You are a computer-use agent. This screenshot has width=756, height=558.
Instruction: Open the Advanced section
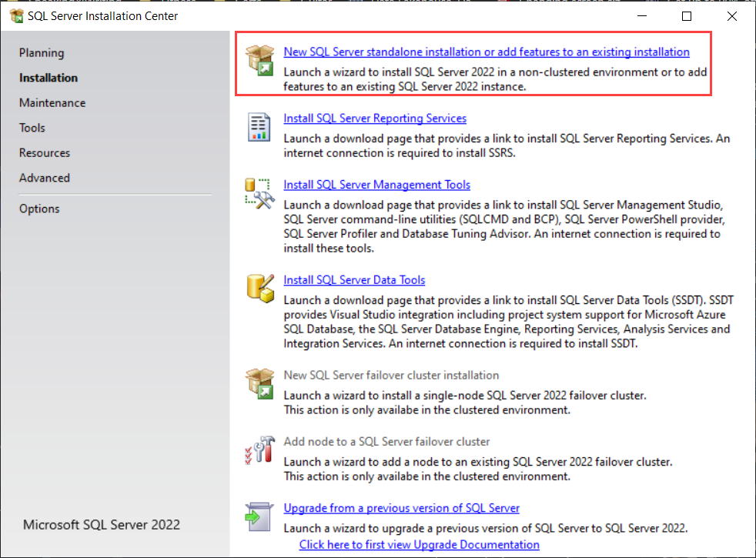(45, 178)
